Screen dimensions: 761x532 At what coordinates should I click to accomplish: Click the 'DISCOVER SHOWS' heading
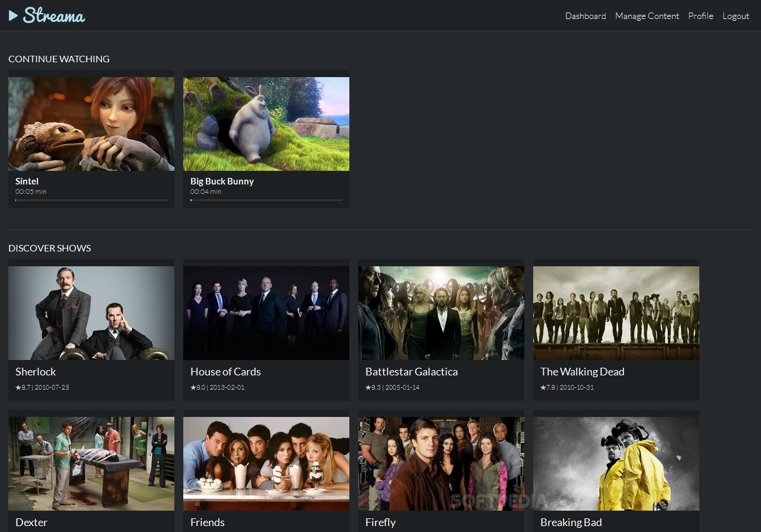[x=50, y=248]
